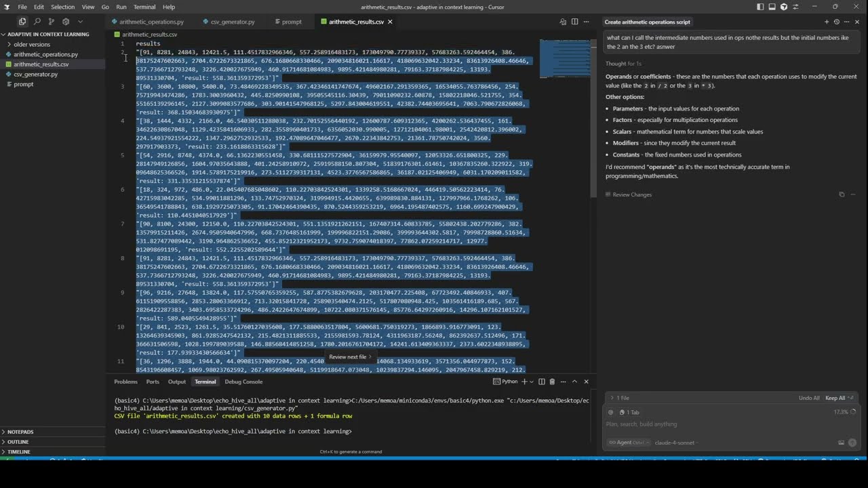
Task: Click Review next file button
Action: [351, 357]
